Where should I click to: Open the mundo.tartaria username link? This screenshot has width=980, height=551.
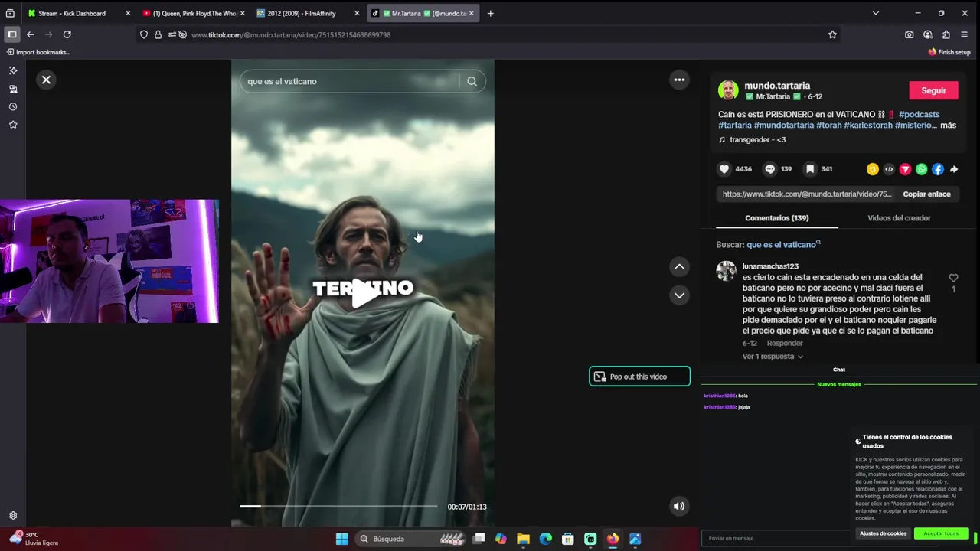point(777,86)
